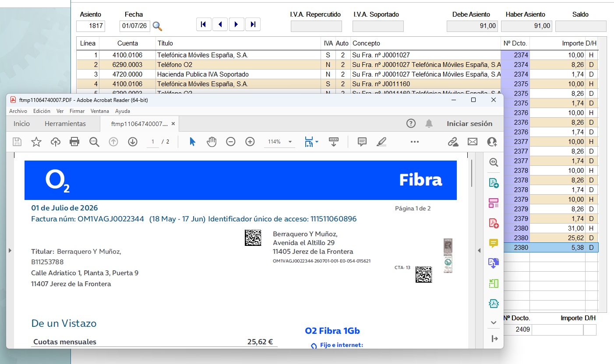Click the magnifier search icon next to Fecha
Viewport: 614px width, 364px height.
pyautogui.click(x=157, y=26)
